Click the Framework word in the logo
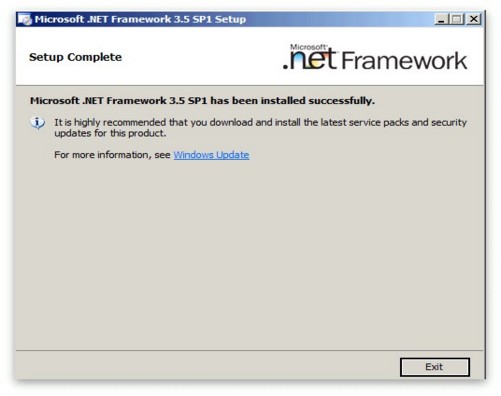501x396 pixels. click(404, 61)
